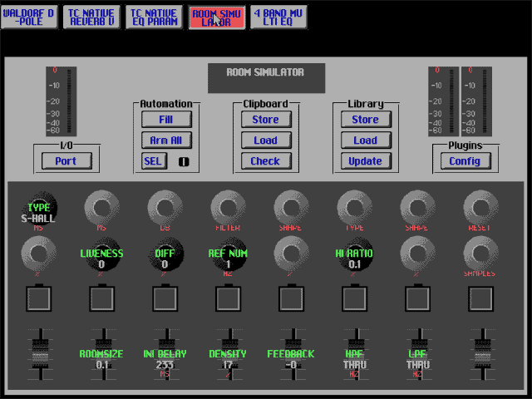Click the SHAPE knob right of FILTER
532x399 pixels.
291,208
